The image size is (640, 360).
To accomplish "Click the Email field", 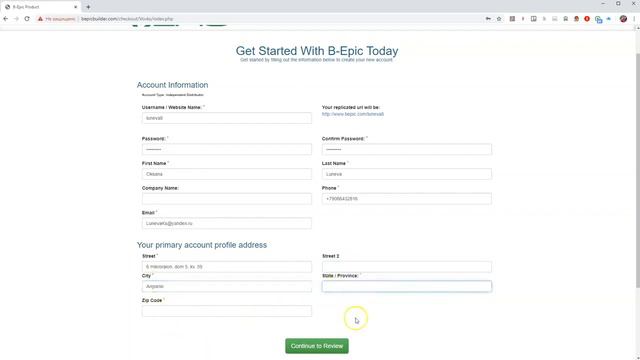I will coord(227,223).
